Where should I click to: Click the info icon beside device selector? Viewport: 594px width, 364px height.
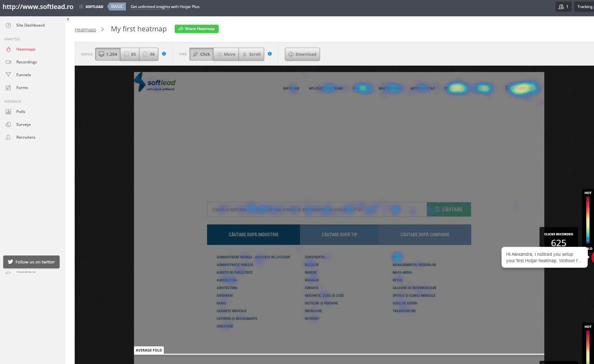pos(164,54)
